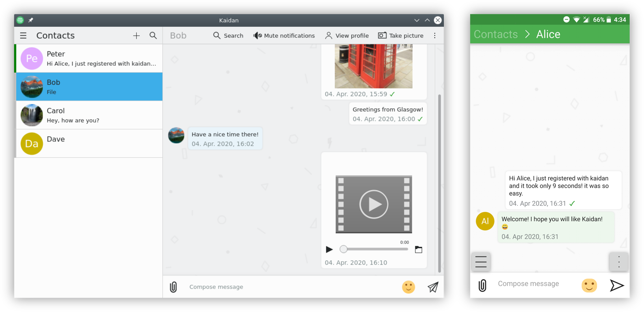
Task: Minimize the Kaidan window
Action: (x=417, y=20)
